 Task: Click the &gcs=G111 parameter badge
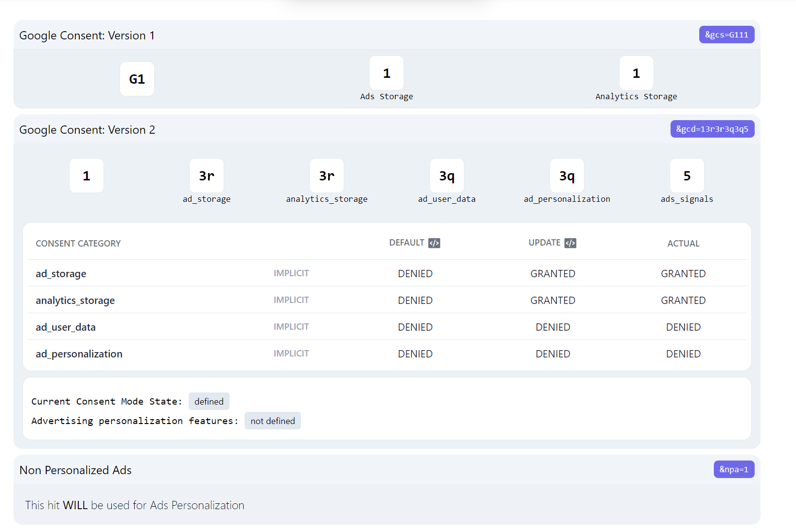(x=726, y=35)
